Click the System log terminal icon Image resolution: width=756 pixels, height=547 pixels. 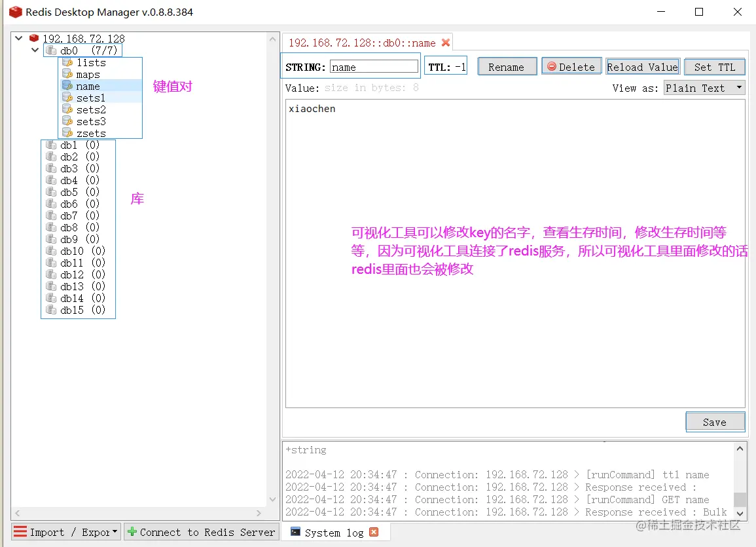[x=295, y=532]
